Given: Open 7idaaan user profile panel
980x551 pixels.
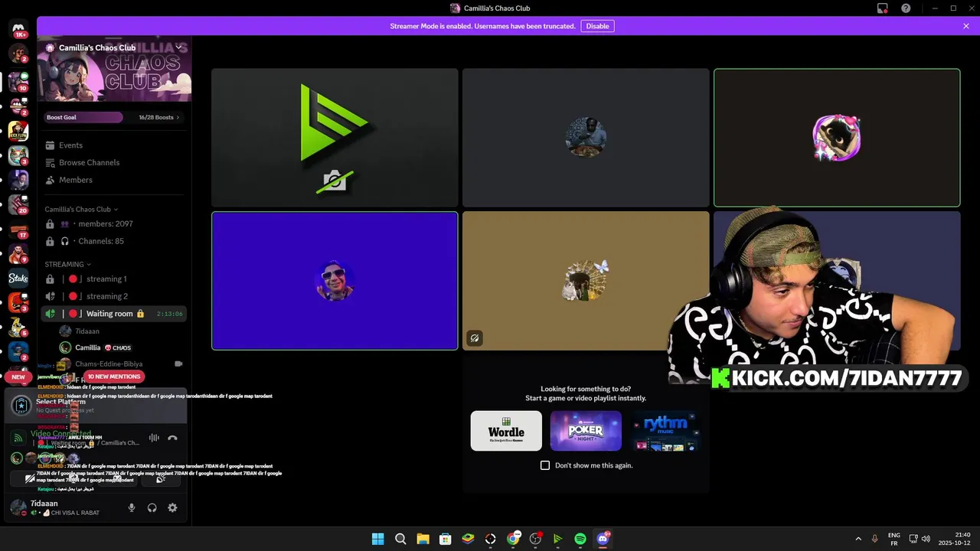Looking at the screenshot, I should tap(64, 507).
